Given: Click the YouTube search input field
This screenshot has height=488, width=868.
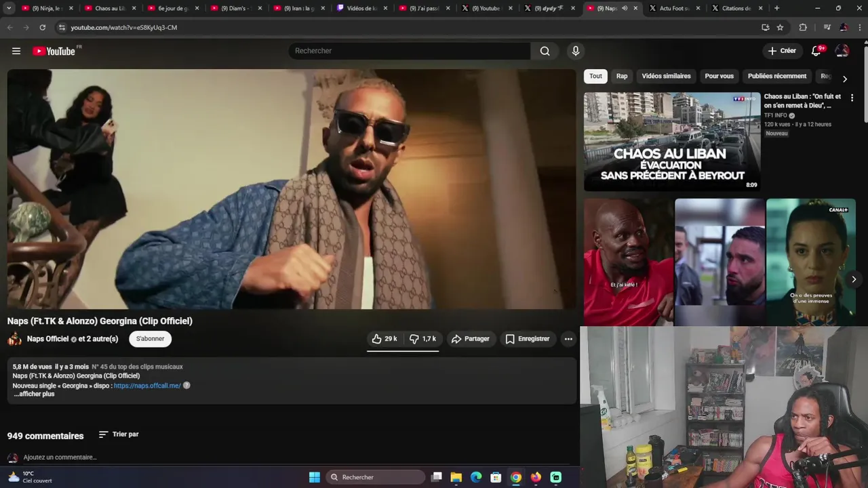Looking at the screenshot, I should pyautogui.click(x=410, y=51).
